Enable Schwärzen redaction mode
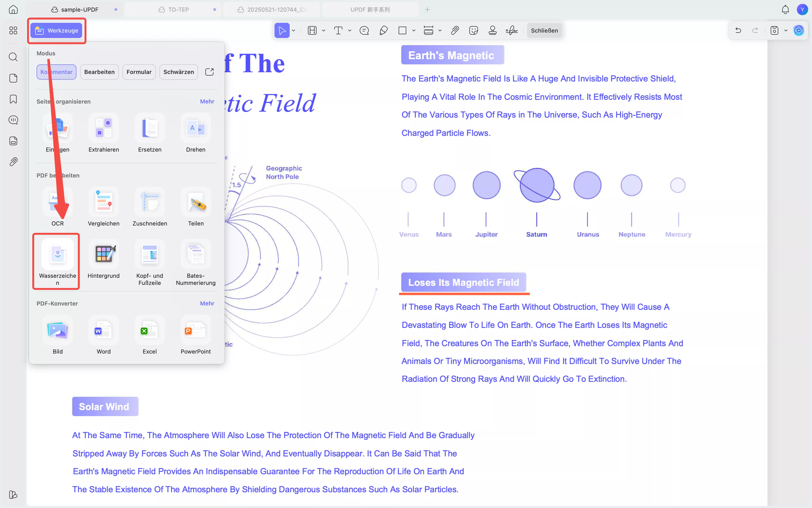The image size is (812, 508). click(179, 72)
